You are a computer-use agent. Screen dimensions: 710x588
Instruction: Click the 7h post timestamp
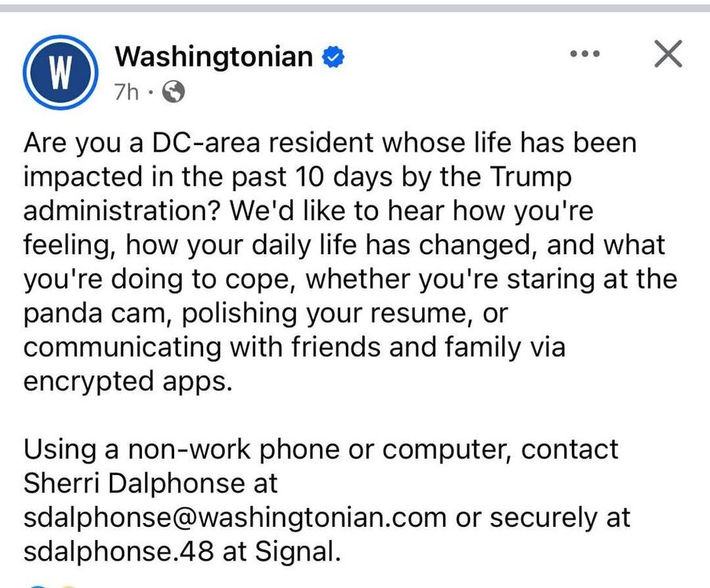(126, 93)
